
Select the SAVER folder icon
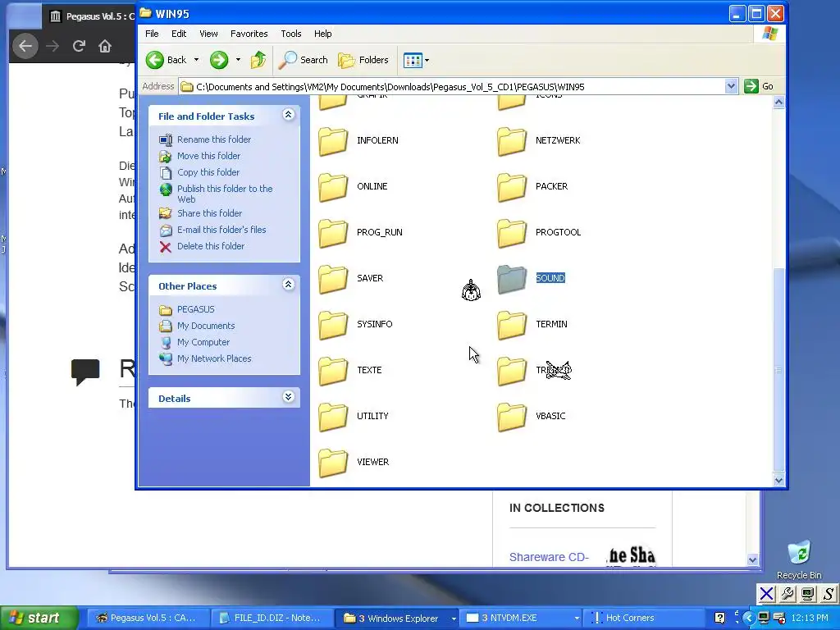click(x=333, y=280)
